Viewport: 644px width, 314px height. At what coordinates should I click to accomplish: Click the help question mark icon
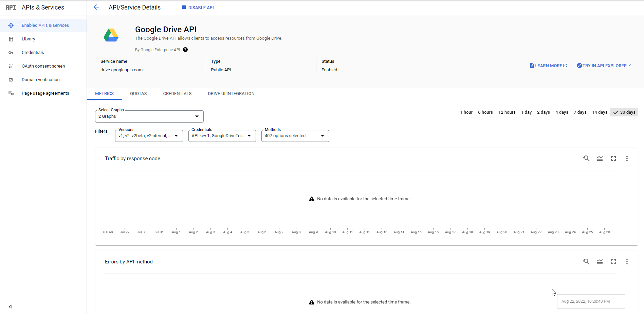185,50
